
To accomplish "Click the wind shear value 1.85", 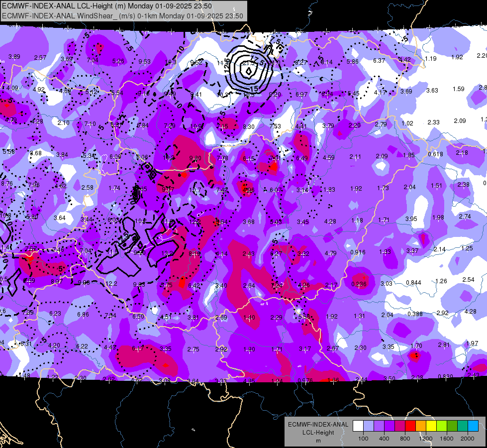I will click(409, 155).
